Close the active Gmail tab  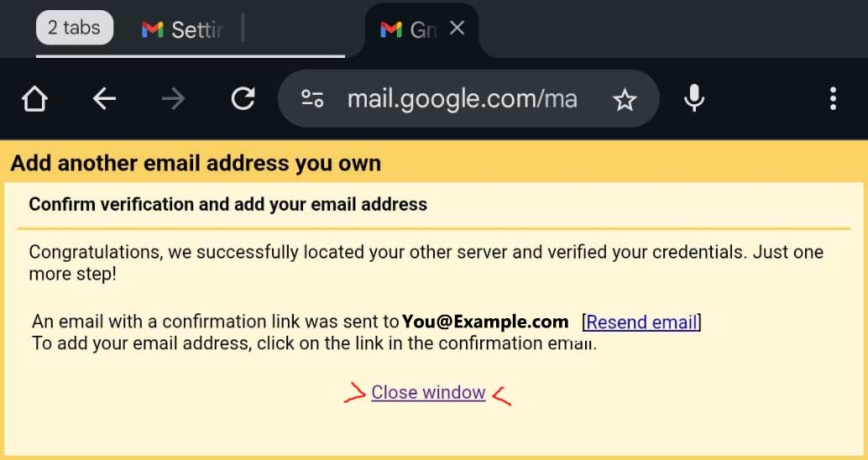click(x=458, y=29)
